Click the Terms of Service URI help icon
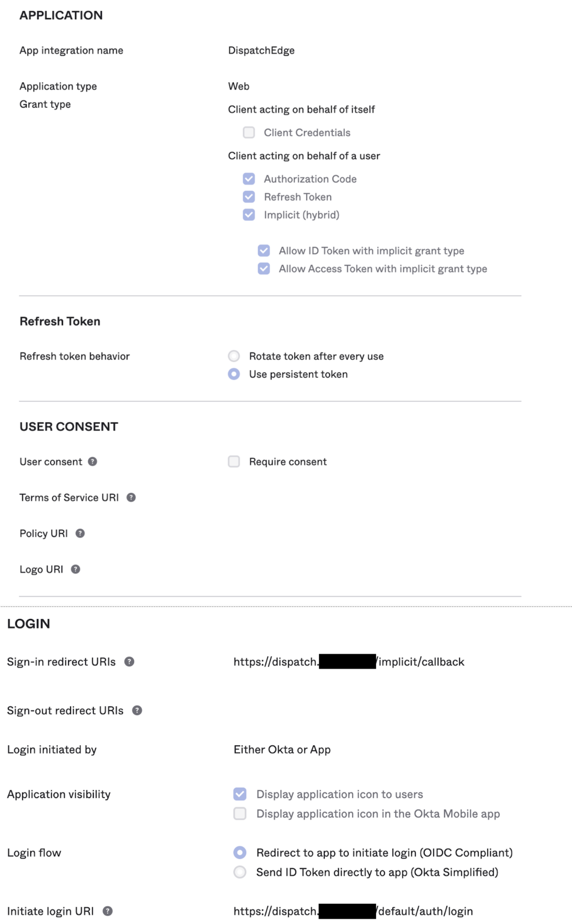 click(x=131, y=497)
